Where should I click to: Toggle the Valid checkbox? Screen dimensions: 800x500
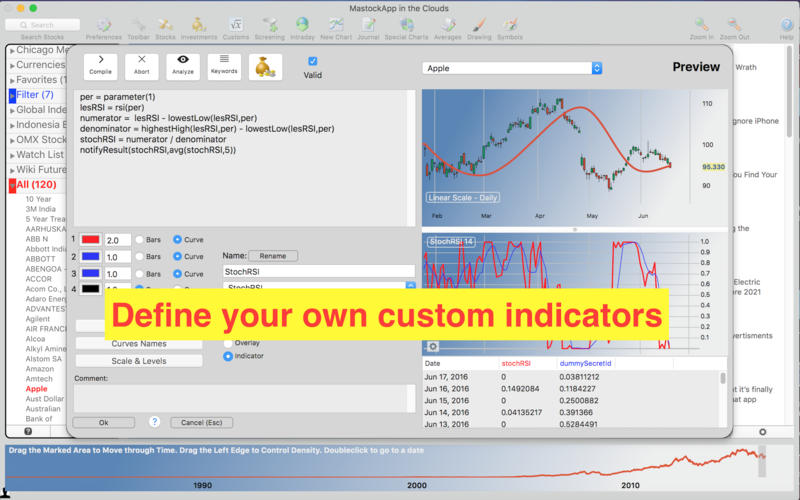tap(313, 61)
